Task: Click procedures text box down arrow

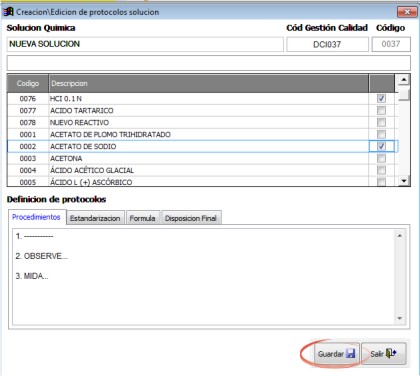Action: (399, 319)
